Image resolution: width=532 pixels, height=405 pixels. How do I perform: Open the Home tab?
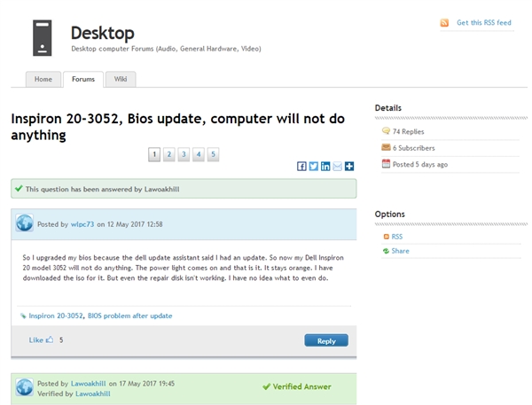coord(43,80)
